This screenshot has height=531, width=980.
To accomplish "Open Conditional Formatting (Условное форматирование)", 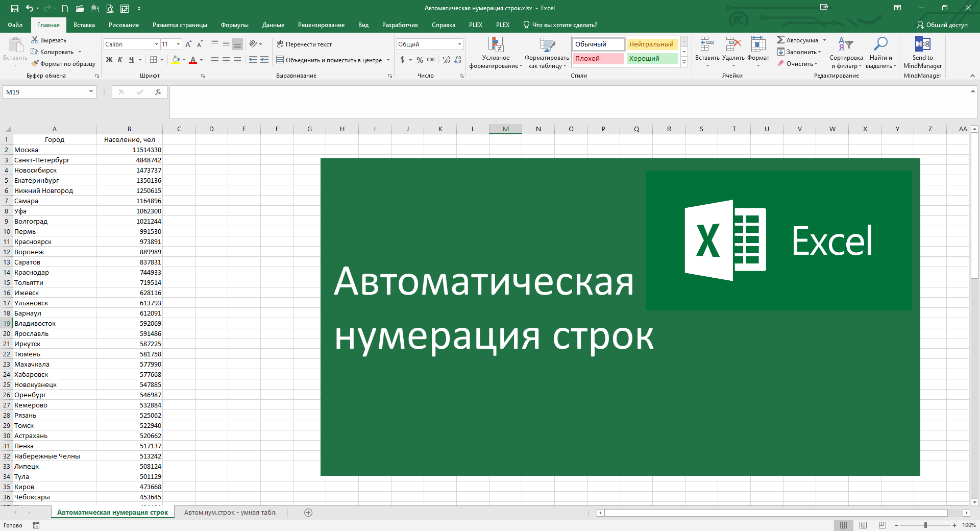I will click(x=495, y=54).
